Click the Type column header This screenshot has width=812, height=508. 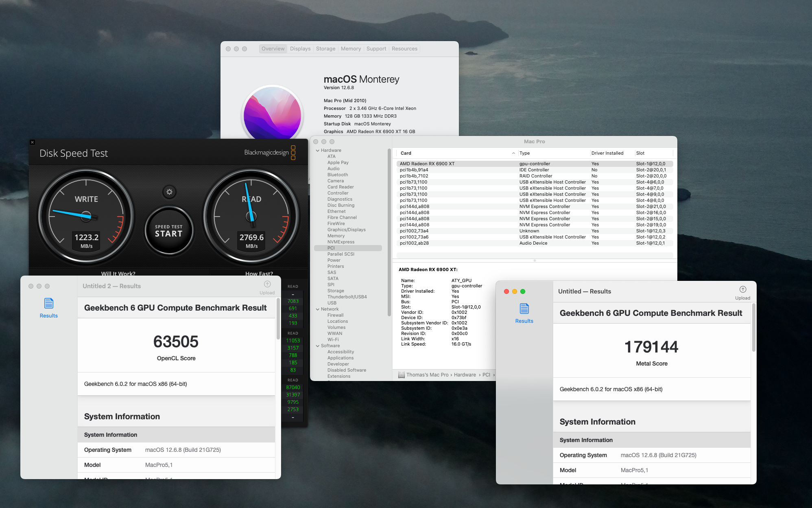coord(554,153)
